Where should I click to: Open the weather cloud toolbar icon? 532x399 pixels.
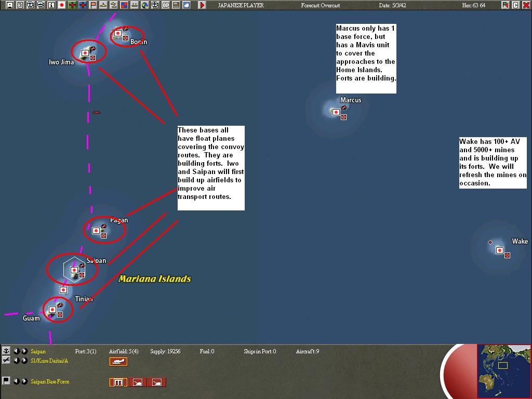pos(187,5)
